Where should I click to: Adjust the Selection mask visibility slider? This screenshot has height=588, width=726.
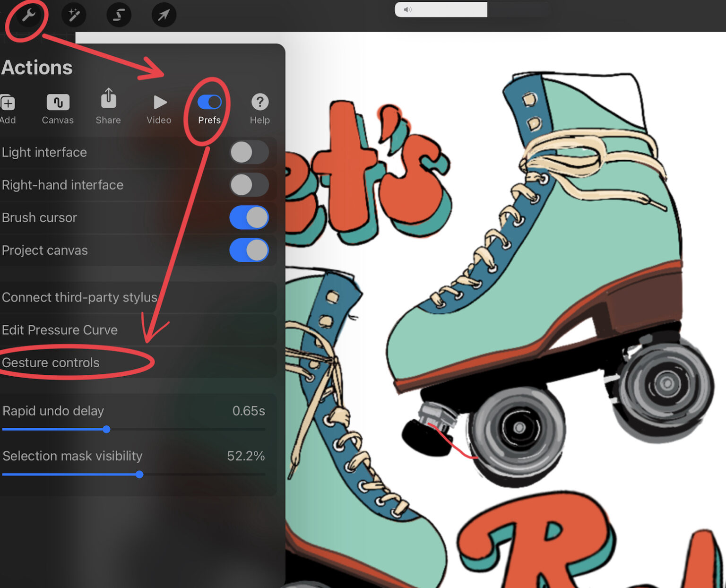pos(139,475)
